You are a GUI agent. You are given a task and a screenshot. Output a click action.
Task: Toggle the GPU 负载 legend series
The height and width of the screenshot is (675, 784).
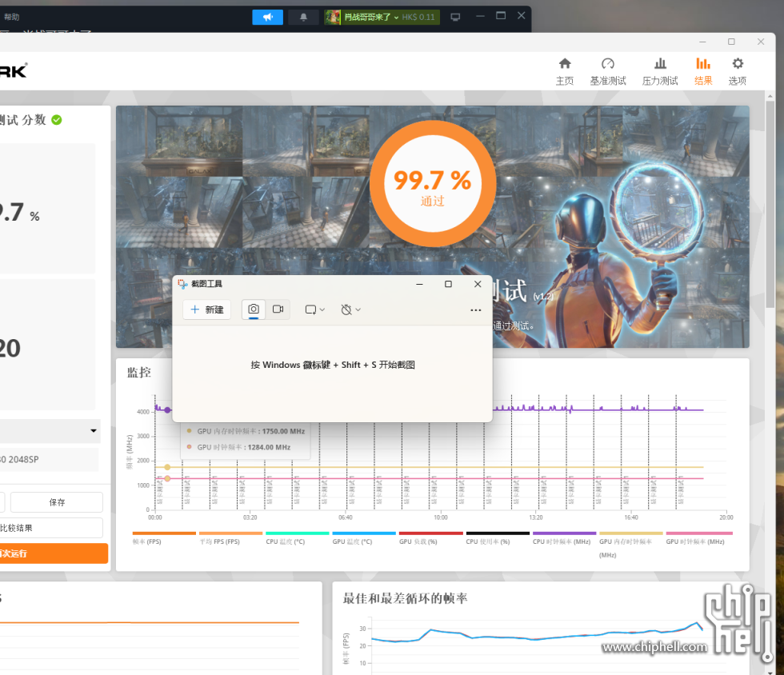[430, 538]
